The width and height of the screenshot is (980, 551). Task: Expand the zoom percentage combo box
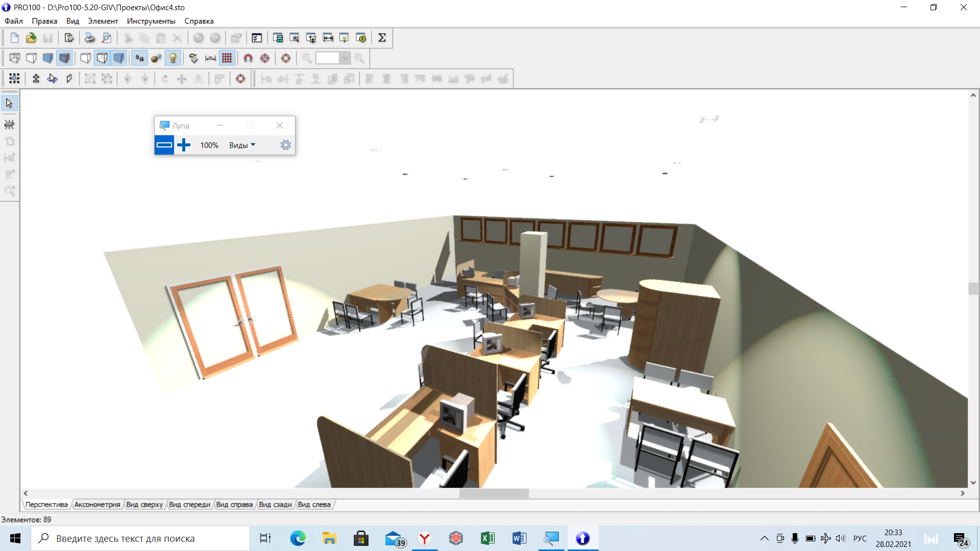[x=345, y=58]
